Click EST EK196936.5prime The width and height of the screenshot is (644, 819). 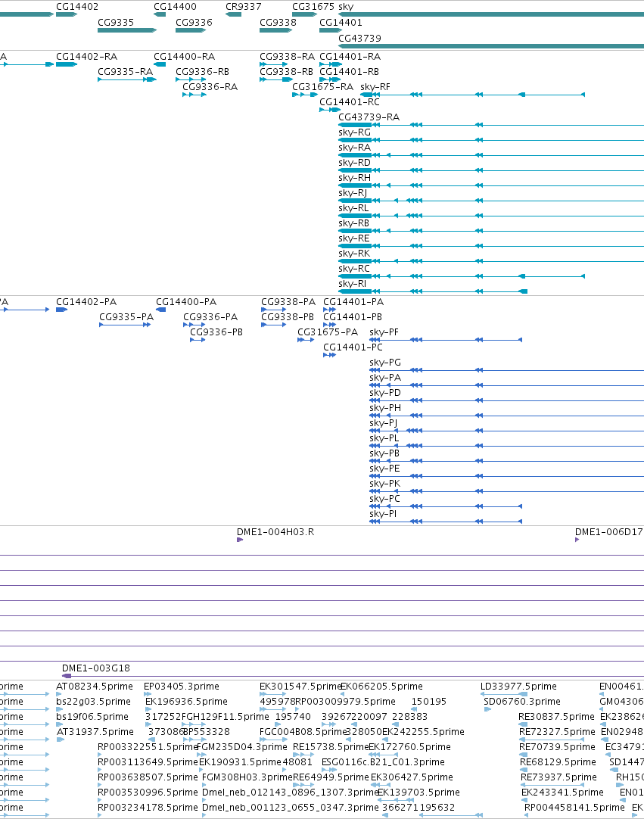[186, 702]
